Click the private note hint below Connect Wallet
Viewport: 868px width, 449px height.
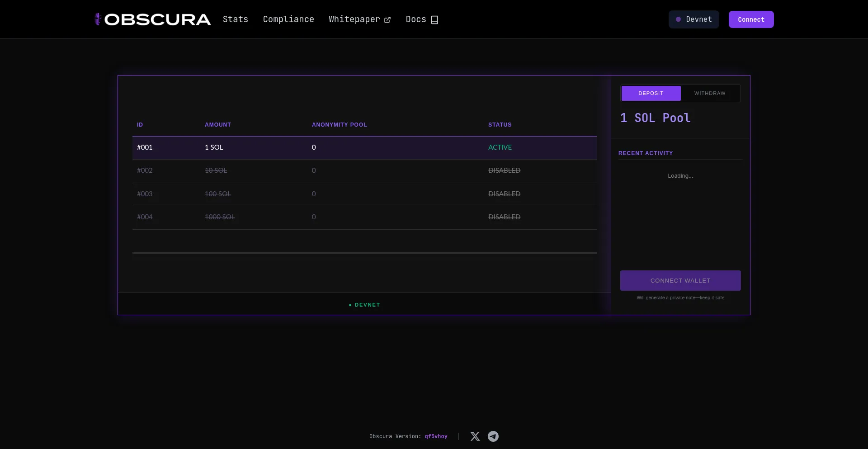680,298
